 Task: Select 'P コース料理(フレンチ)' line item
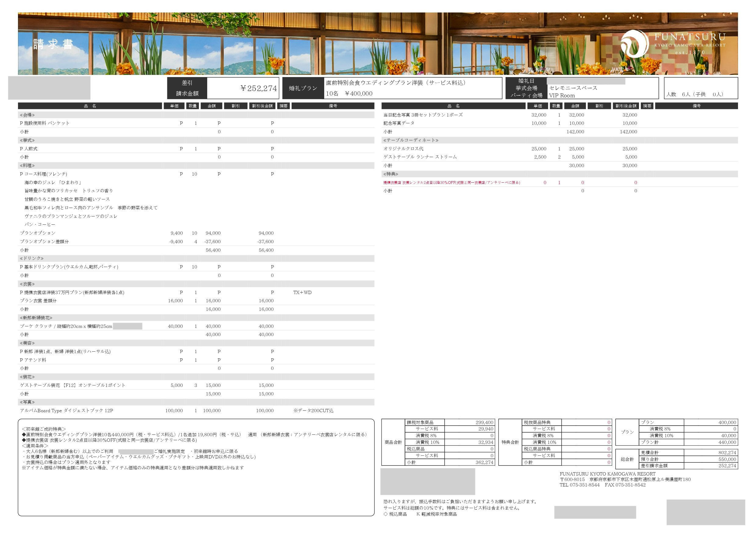44,174
